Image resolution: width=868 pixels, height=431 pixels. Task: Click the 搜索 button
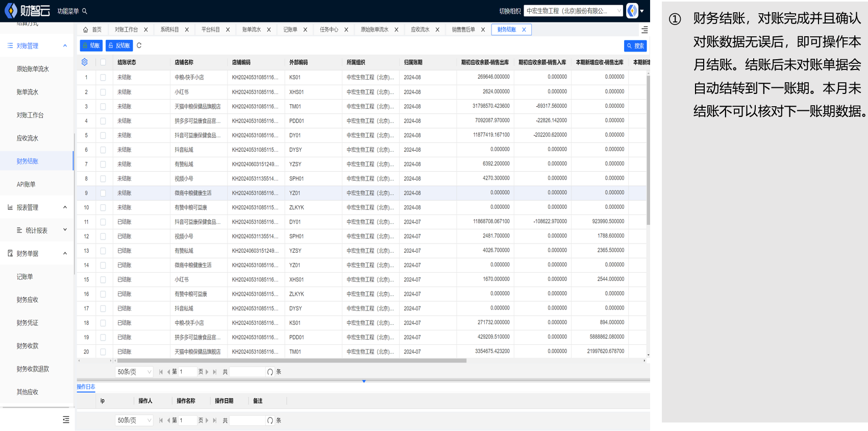(x=635, y=46)
